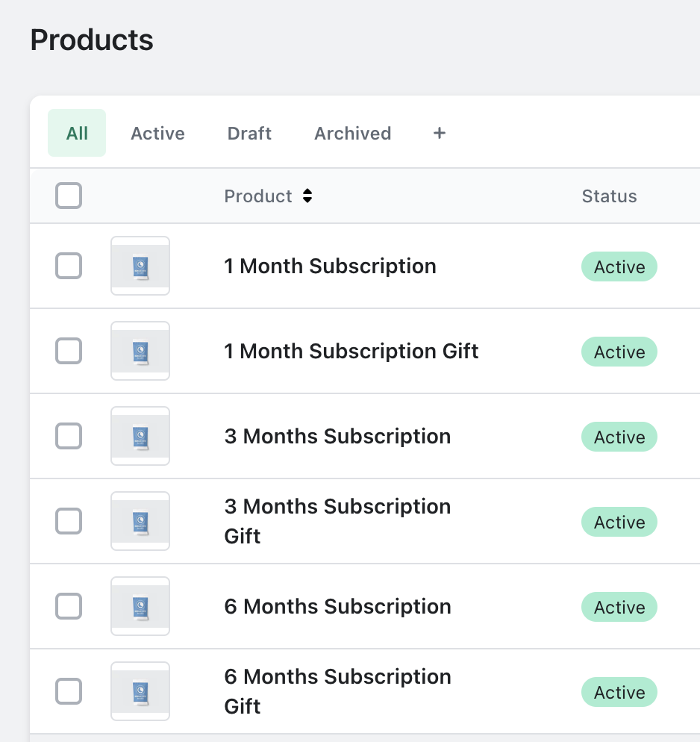Open the 3 Months Subscription thumbnail image
700x742 pixels.
(x=140, y=436)
